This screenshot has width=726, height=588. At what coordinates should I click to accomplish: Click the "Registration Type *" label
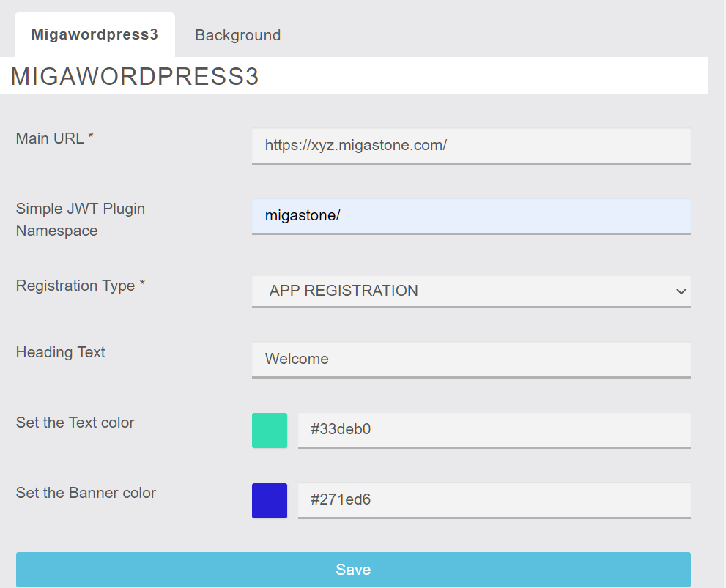[80, 286]
